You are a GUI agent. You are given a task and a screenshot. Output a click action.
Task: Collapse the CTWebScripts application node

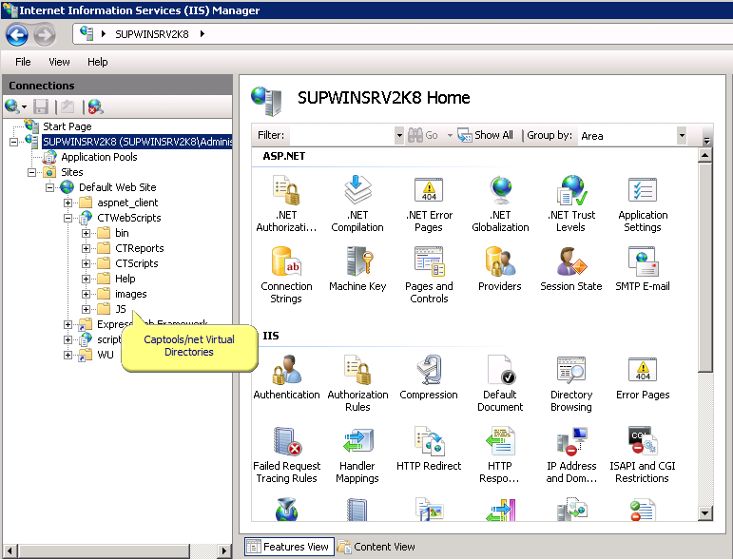(x=68, y=218)
